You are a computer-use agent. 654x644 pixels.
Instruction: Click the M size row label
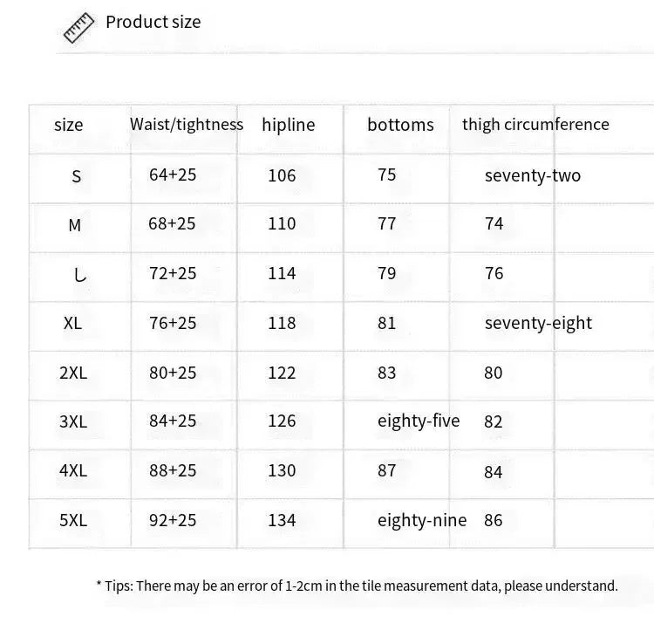75,225
